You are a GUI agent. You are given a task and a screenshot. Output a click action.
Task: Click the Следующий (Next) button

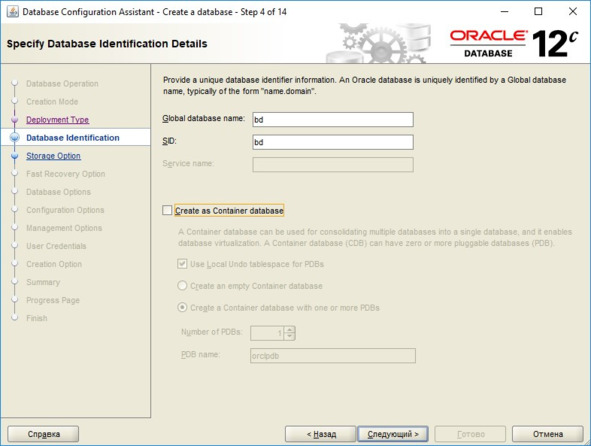tap(393, 434)
